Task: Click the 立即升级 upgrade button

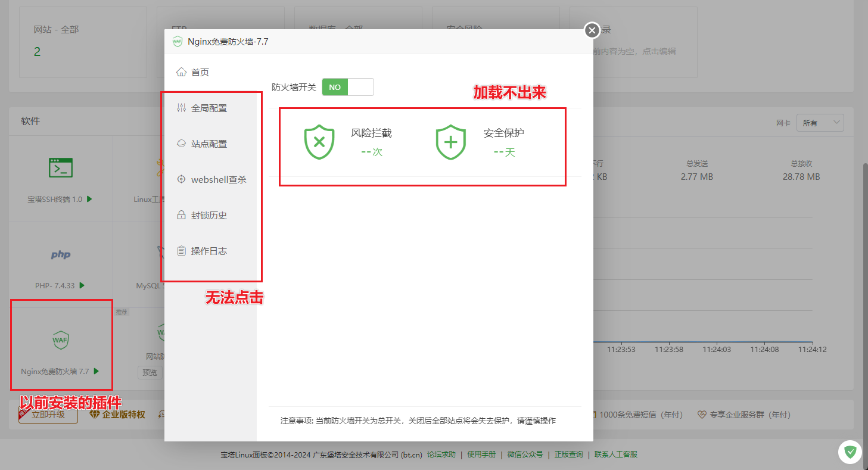Action: tap(48, 415)
